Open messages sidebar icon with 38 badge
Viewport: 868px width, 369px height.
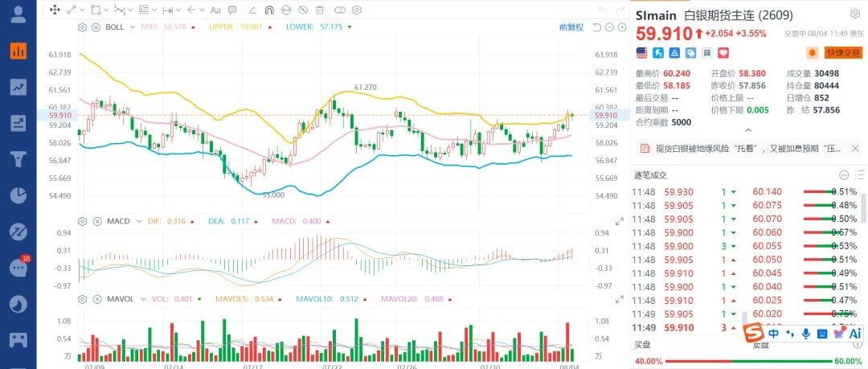pyautogui.click(x=18, y=269)
